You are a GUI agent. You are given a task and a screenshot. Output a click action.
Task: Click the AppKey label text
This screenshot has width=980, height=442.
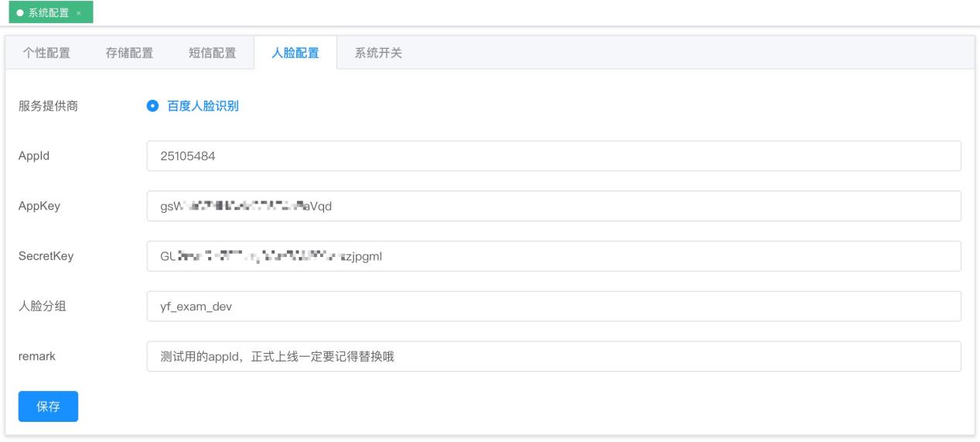(x=39, y=206)
